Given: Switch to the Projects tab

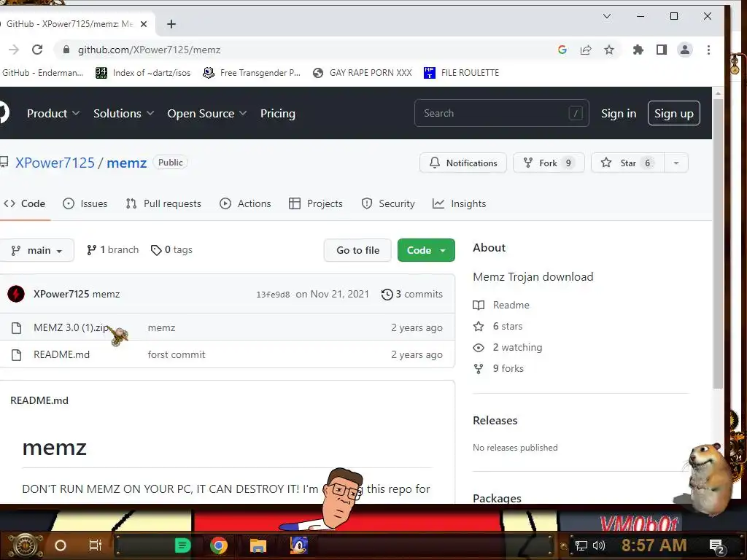Looking at the screenshot, I should (x=315, y=204).
